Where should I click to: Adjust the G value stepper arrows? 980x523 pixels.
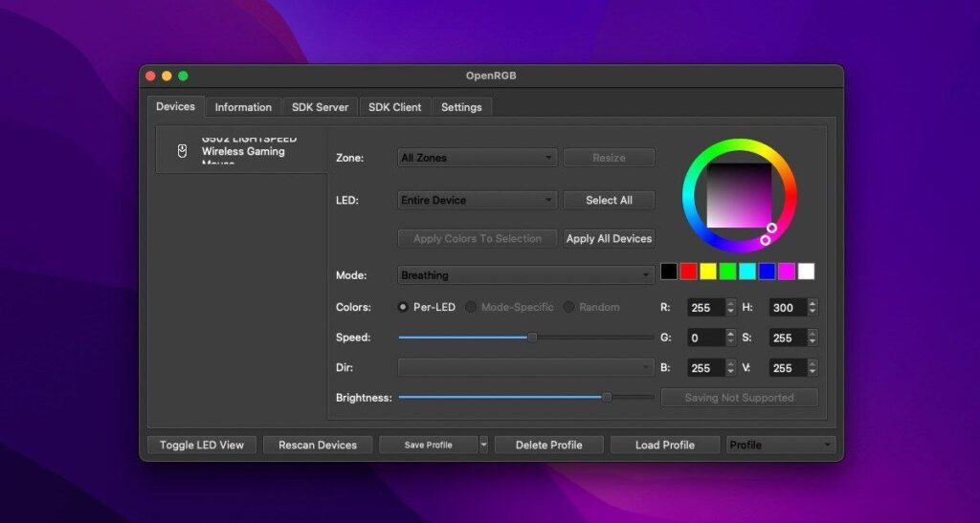click(x=730, y=338)
